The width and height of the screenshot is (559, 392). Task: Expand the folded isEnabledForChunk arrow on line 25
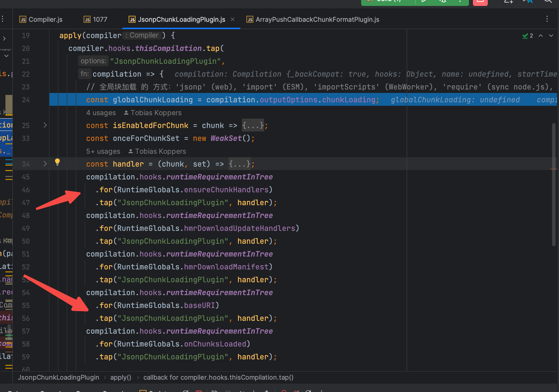pyautogui.click(x=45, y=125)
